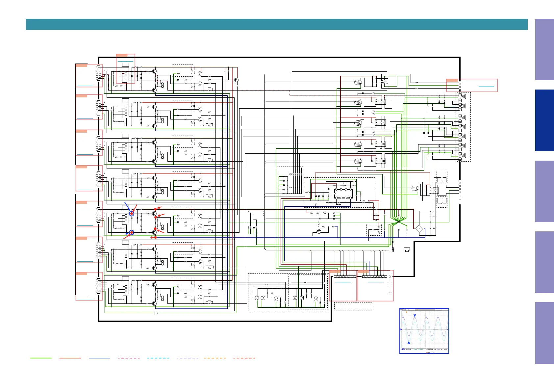
Task: Click the solid blue legend line
Action: [x=99, y=358]
